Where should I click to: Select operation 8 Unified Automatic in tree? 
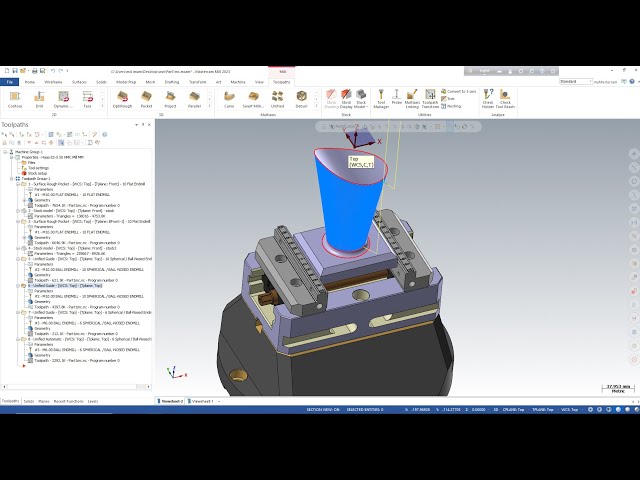point(90,339)
